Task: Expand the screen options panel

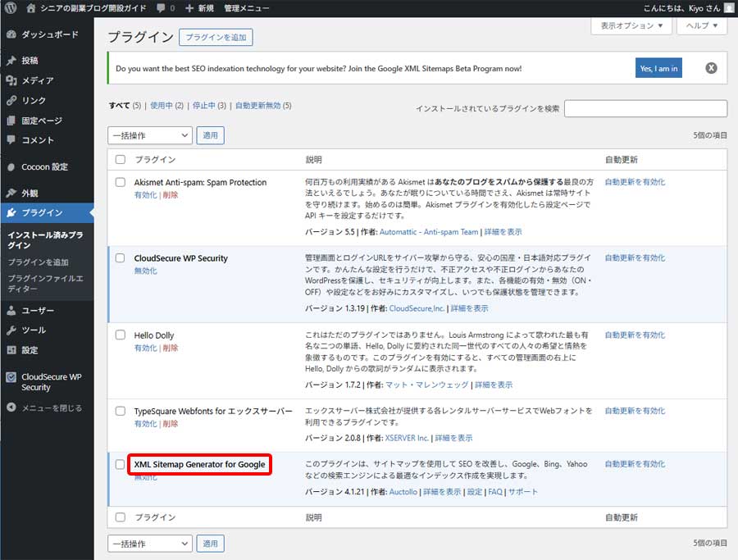Action: [x=631, y=25]
